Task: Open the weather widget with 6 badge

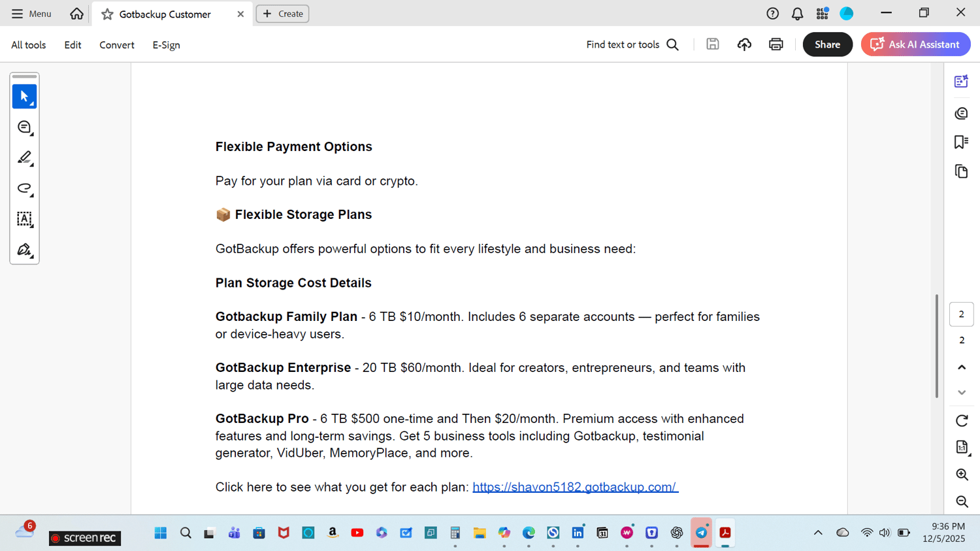Action: coord(25,531)
